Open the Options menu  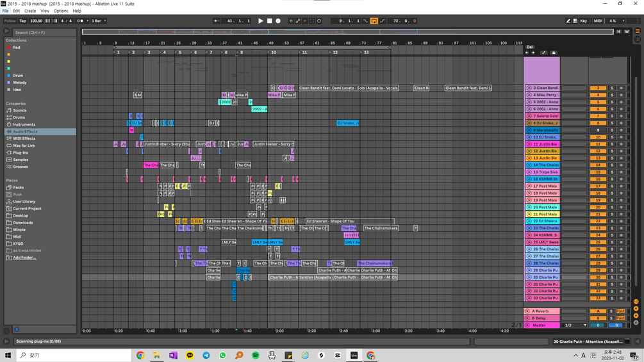(61, 11)
